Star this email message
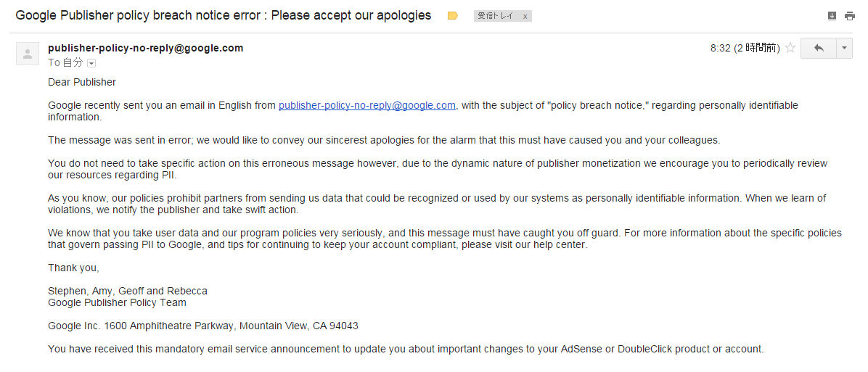 coord(790,49)
